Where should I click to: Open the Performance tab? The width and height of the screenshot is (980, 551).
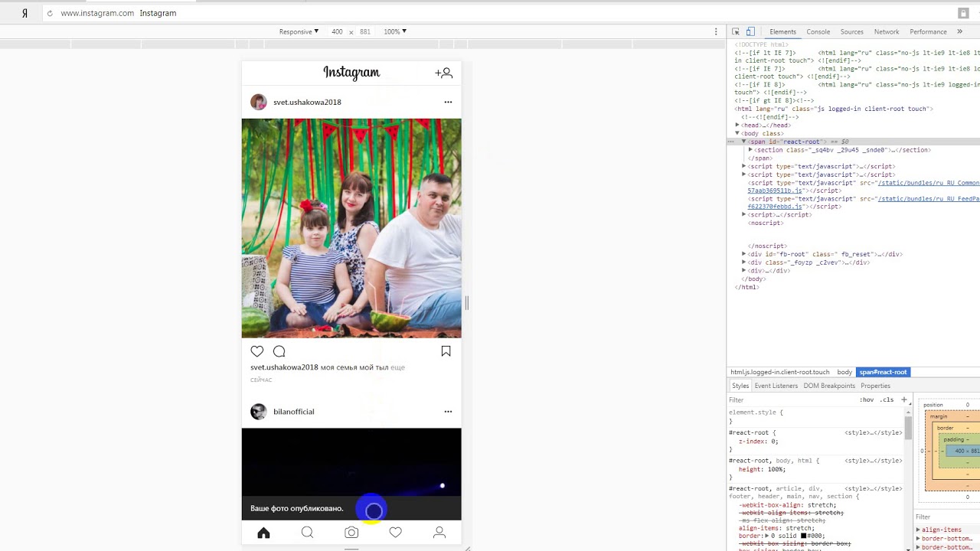pyautogui.click(x=928, y=31)
